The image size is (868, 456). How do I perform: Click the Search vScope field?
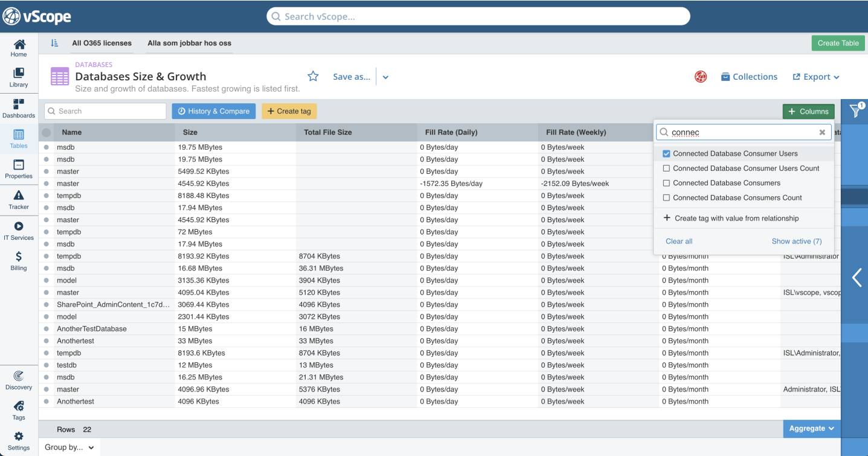point(478,16)
